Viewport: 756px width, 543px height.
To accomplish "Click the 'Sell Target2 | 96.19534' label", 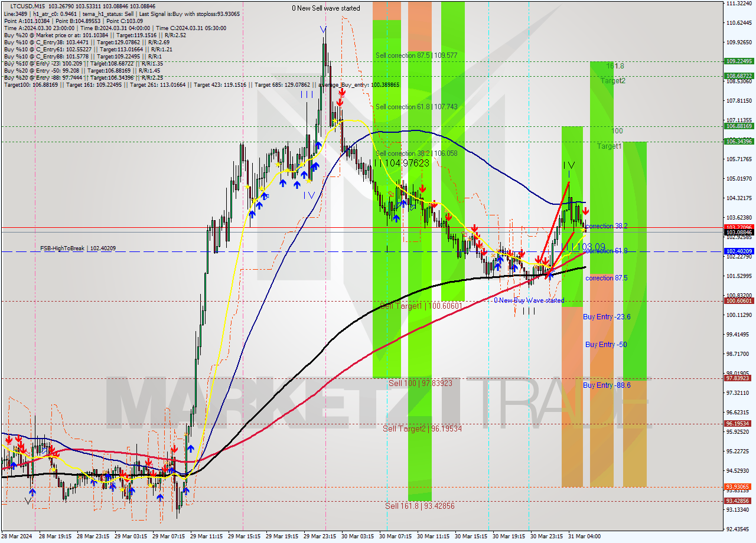I will (422, 428).
